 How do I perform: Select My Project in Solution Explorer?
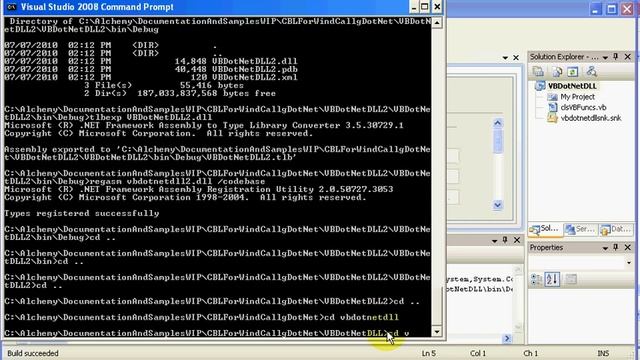577,97
